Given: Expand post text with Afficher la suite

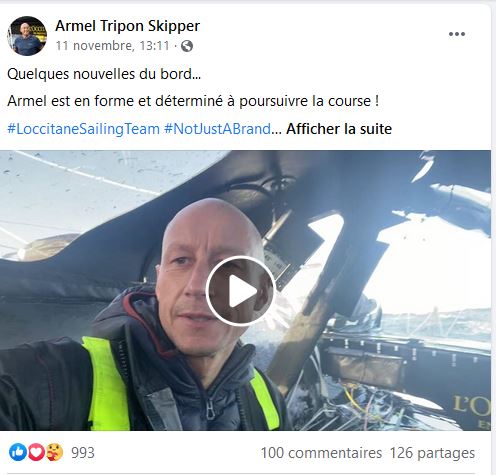Looking at the screenshot, I should (x=339, y=129).
